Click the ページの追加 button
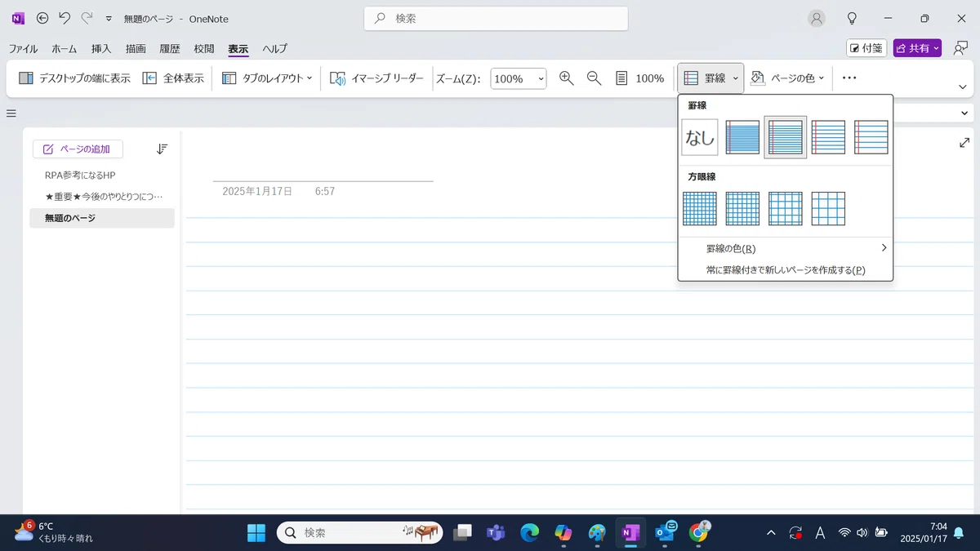980x551 pixels. [x=78, y=149]
